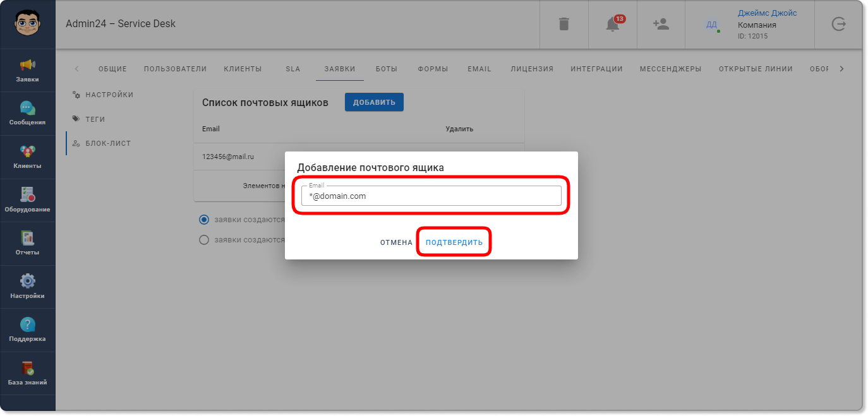Open the notifications bell with badge 13
The height and width of the screenshot is (416, 868).
click(613, 24)
